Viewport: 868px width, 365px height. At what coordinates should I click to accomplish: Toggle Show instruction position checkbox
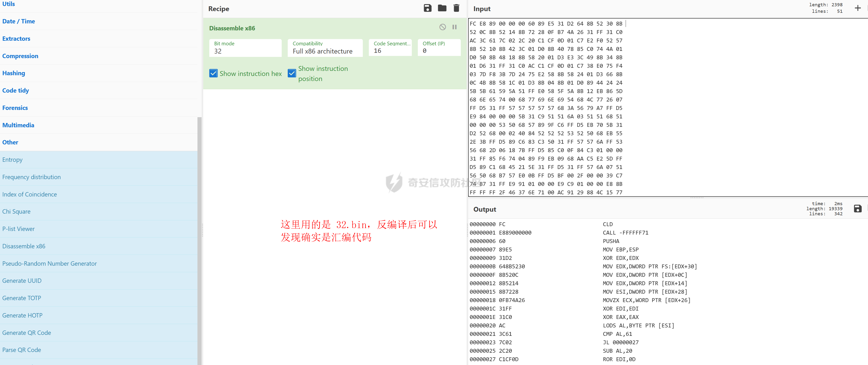click(x=292, y=73)
